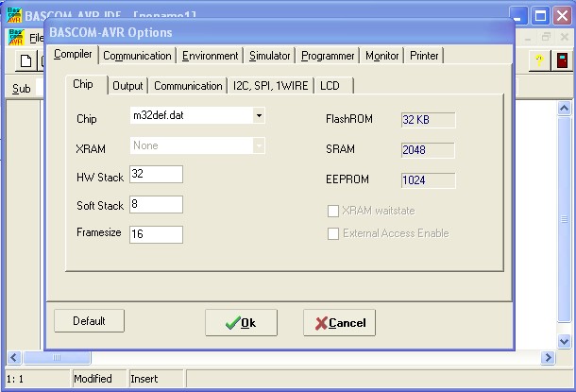Switch to the Environment tab
The height and width of the screenshot is (392, 576).
point(211,56)
